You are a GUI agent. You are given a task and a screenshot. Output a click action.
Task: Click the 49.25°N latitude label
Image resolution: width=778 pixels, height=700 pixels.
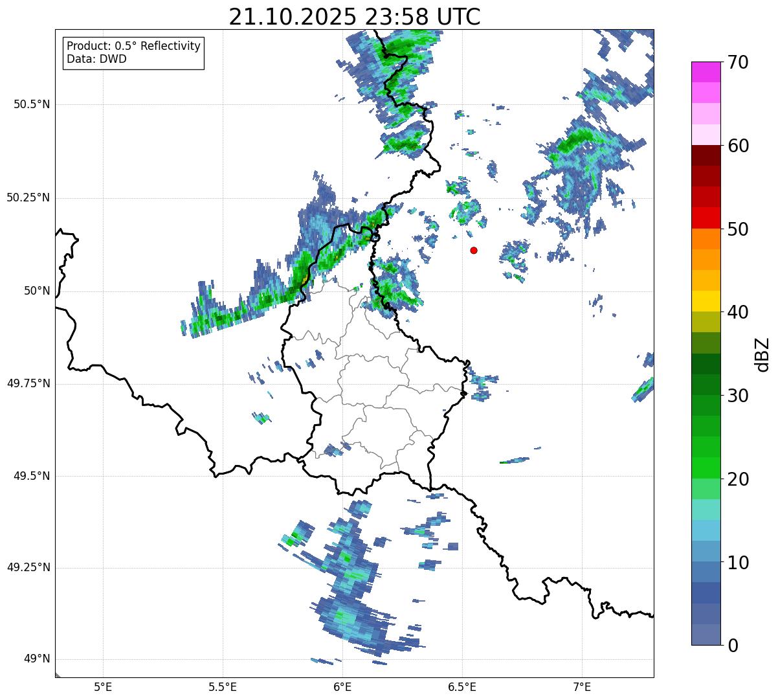[28, 567]
